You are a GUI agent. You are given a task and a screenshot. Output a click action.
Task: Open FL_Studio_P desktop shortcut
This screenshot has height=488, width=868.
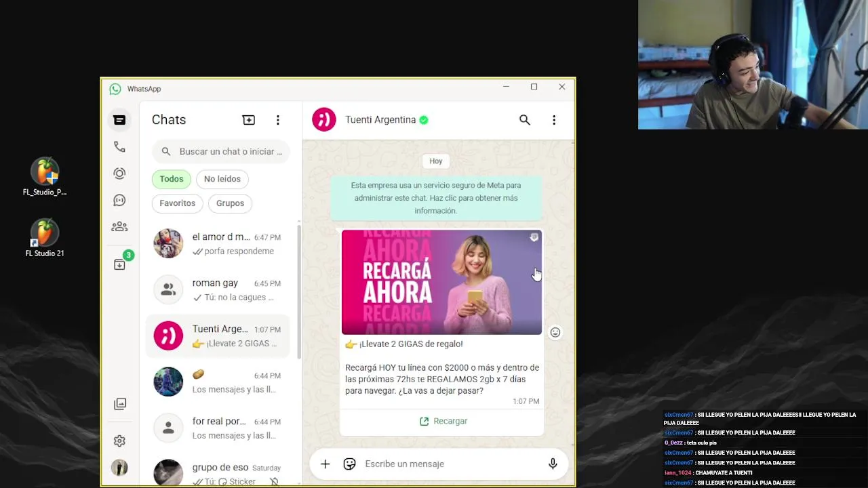45,178
